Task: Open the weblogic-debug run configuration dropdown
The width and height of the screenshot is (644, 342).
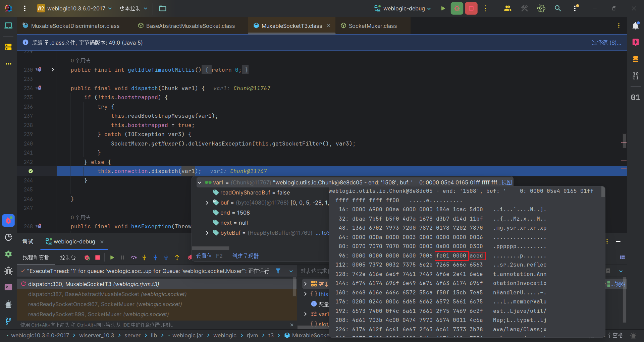Action: pyautogui.click(x=402, y=8)
